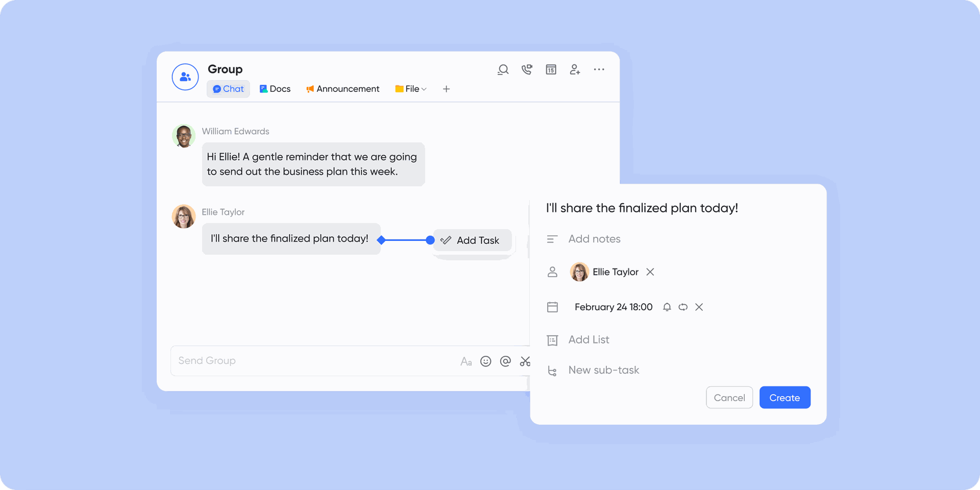This screenshot has width=980, height=490.
Task: Switch to the Docs tab
Action: click(x=275, y=89)
